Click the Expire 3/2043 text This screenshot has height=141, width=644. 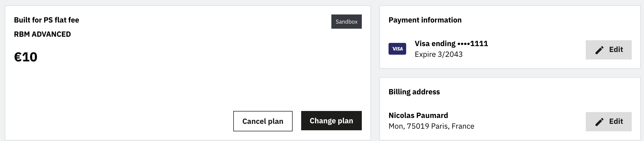coord(439,54)
